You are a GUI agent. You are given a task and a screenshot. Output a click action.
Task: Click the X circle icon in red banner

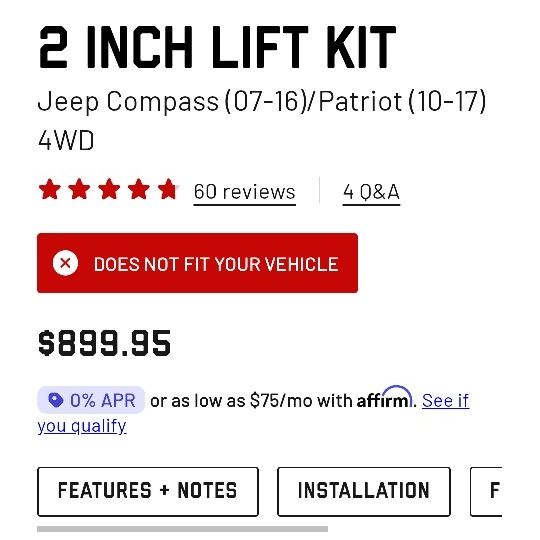click(65, 263)
